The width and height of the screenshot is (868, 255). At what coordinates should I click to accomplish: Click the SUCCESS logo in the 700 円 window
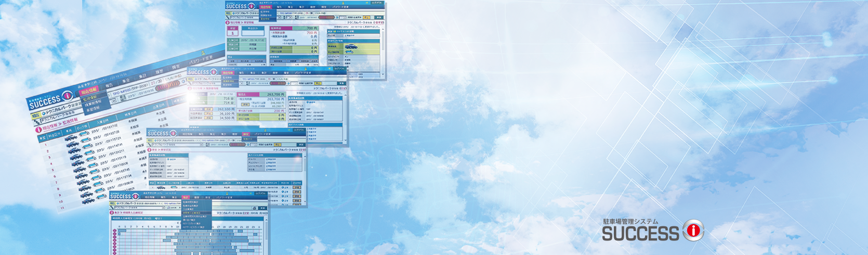point(240,6)
